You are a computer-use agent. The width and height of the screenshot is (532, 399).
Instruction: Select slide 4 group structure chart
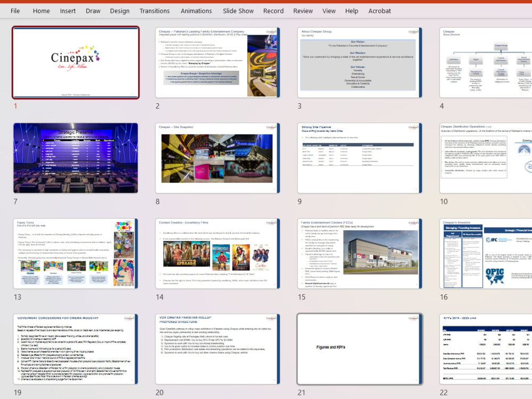pos(486,62)
